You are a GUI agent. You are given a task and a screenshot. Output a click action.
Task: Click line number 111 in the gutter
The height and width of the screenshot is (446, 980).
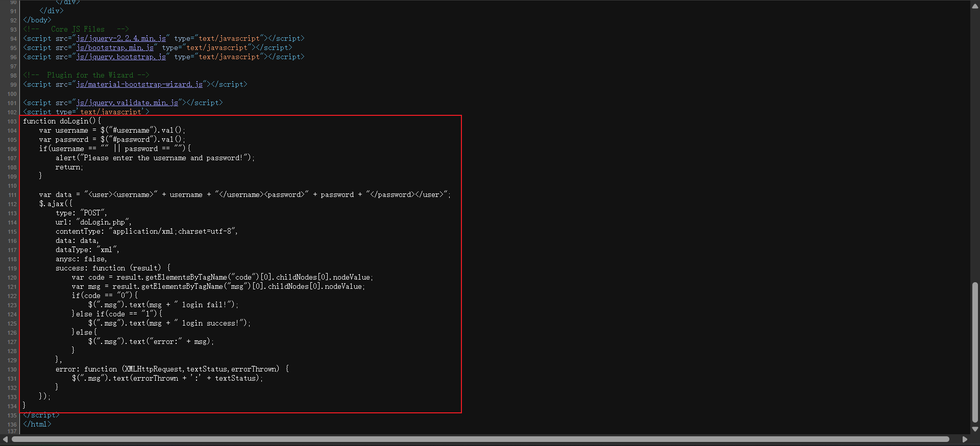12,195
